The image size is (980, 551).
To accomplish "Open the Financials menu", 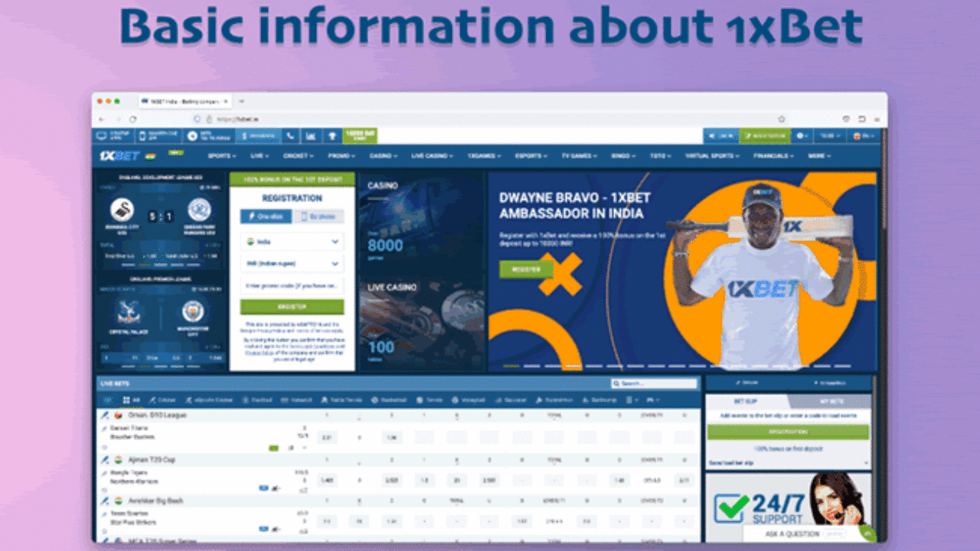I will [774, 155].
